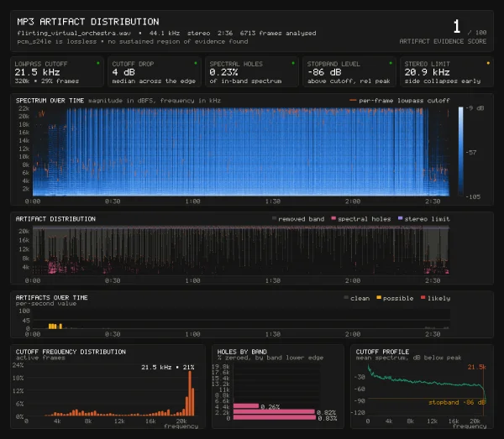The height and width of the screenshot is (439, 504).
Task: Click the 2:00 tick under Artifact Distribution chart
Action: pos(353,280)
